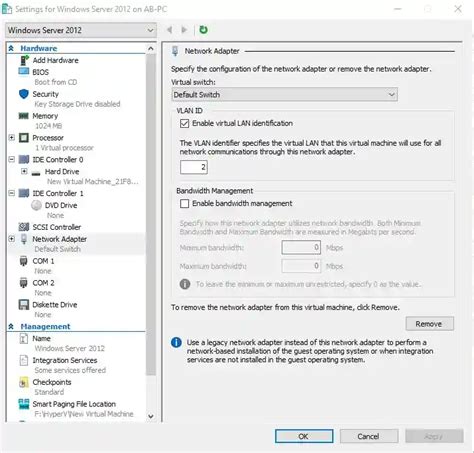
Task: Click the tree scrollbar down arrow
Action: 151,416
